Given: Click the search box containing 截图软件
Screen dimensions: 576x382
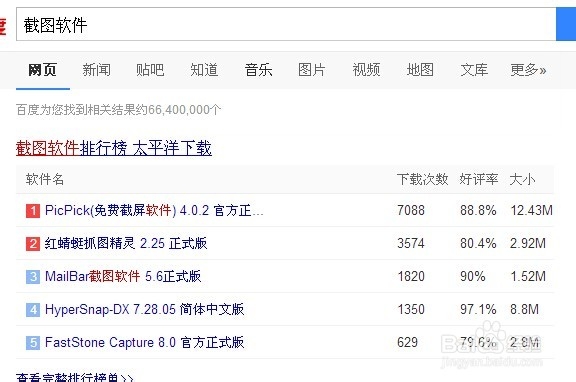Looking at the screenshot, I should tap(286, 24).
